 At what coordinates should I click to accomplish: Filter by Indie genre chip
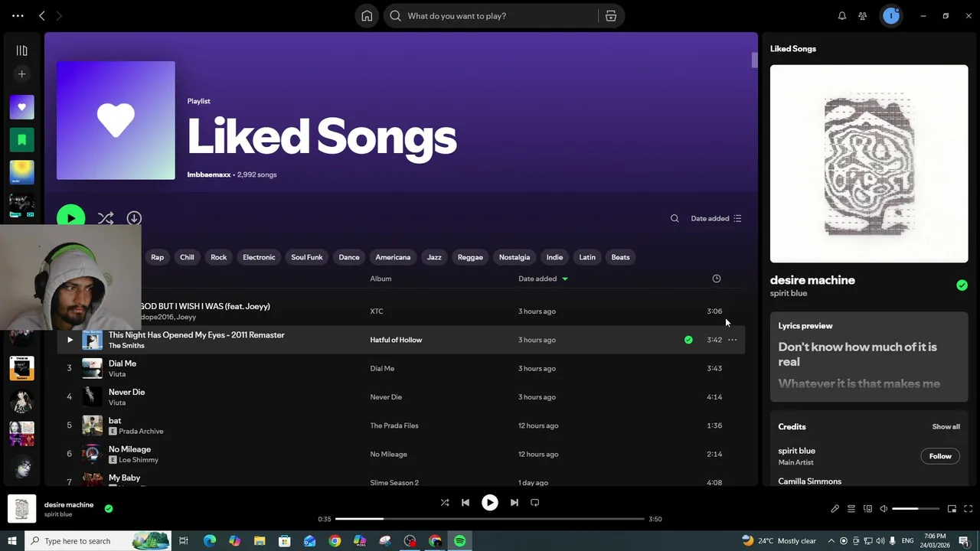[554, 257]
